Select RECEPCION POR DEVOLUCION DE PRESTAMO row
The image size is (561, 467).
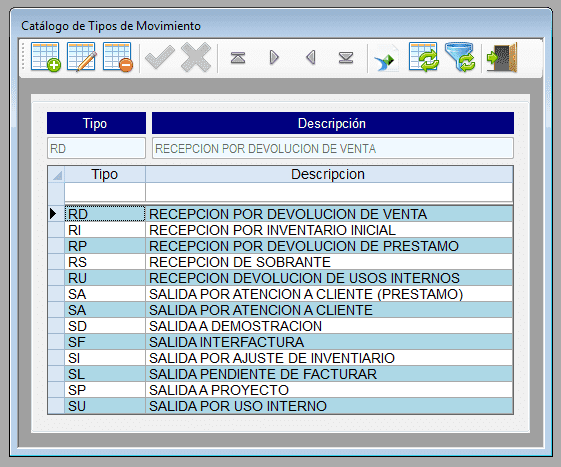coord(329,246)
